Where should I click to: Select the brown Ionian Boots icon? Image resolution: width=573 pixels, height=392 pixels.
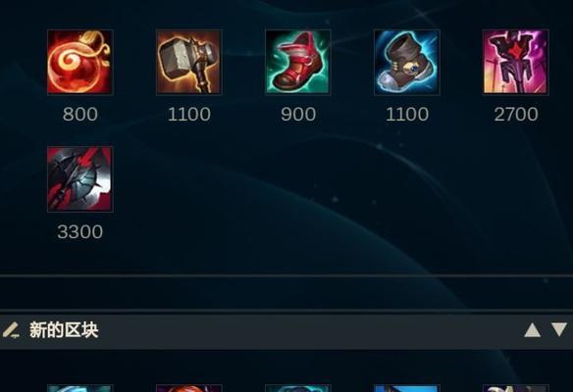click(x=407, y=62)
